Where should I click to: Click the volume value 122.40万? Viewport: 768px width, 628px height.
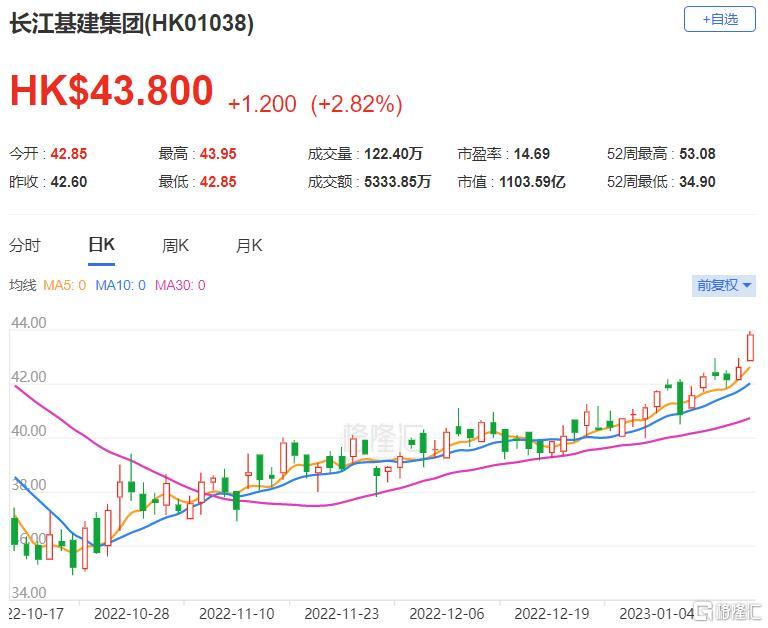pos(393,154)
